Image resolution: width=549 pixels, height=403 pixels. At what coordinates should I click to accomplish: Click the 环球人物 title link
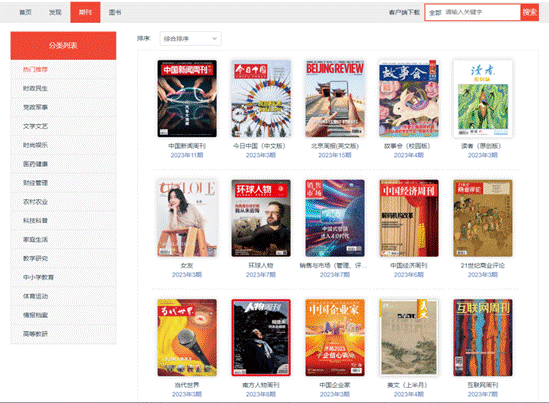point(261,266)
